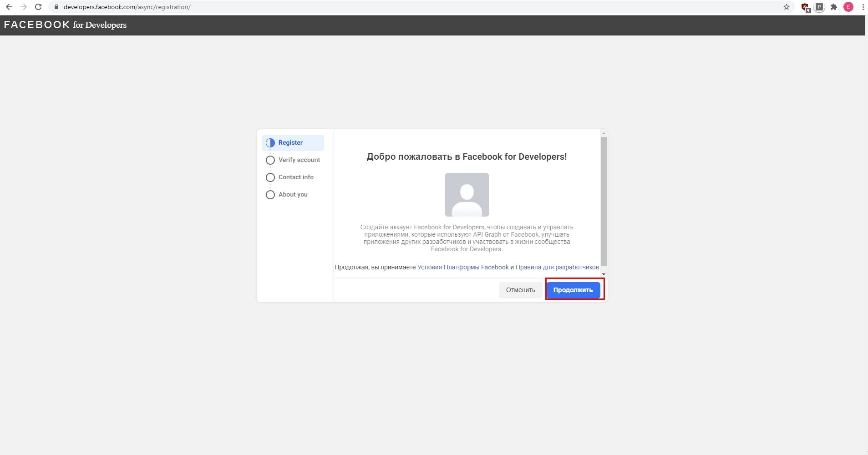The image size is (868, 455).
Task: Click the Отменить button
Action: tap(521, 290)
